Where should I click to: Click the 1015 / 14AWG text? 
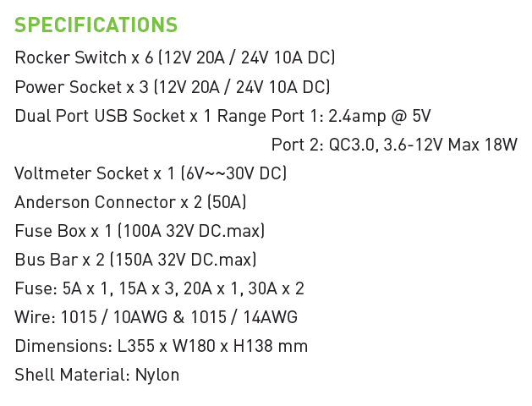(x=244, y=317)
